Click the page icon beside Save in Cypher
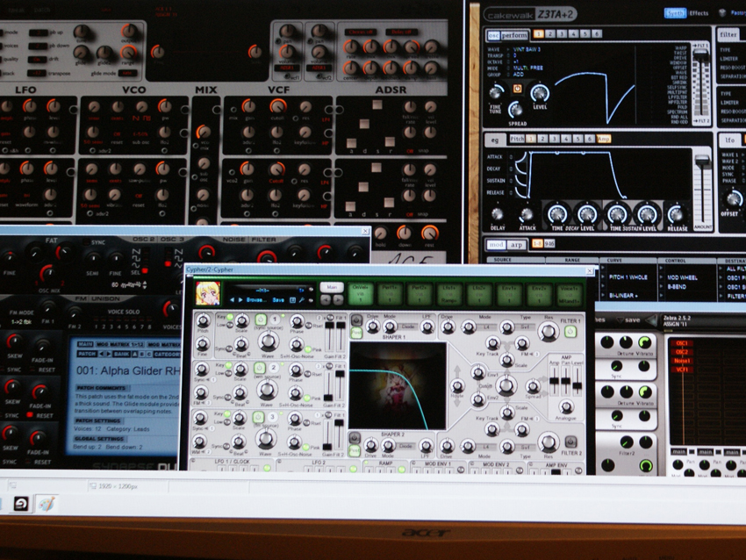Viewport: 746px width, 560px height. [292, 300]
